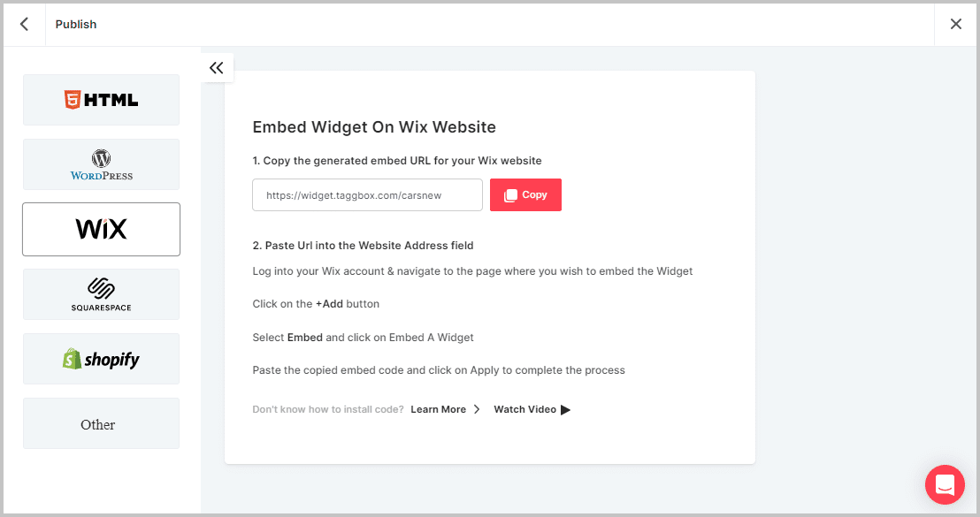The width and height of the screenshot is (980, 517).
Task: Select the Squarespace platform option
Action: click(101, 294)
